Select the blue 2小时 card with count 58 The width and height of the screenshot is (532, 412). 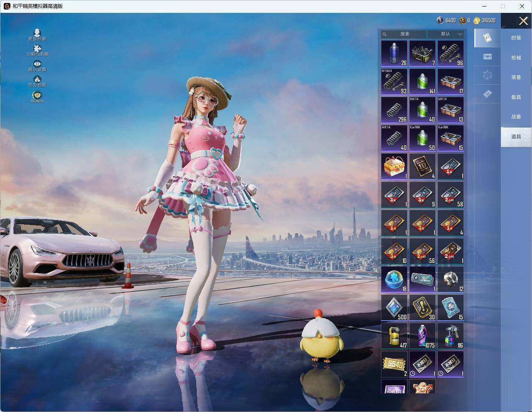click(x=451, y=195)
